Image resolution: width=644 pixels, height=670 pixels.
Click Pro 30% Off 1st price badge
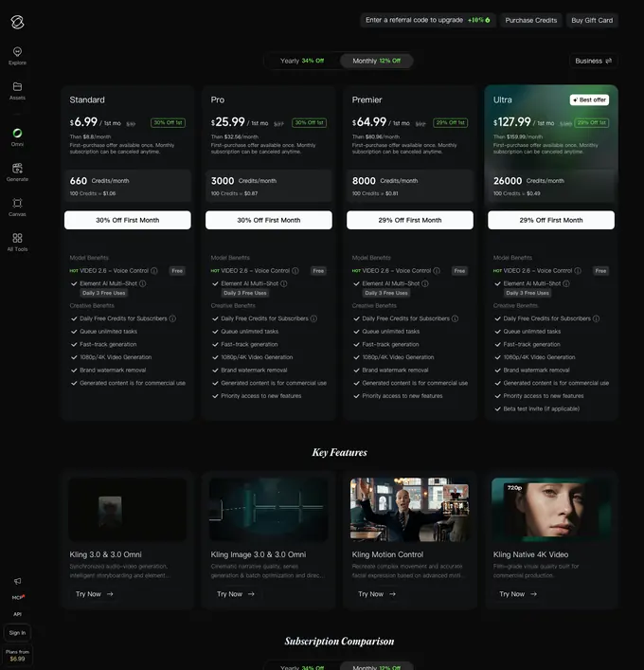(309, 122)
